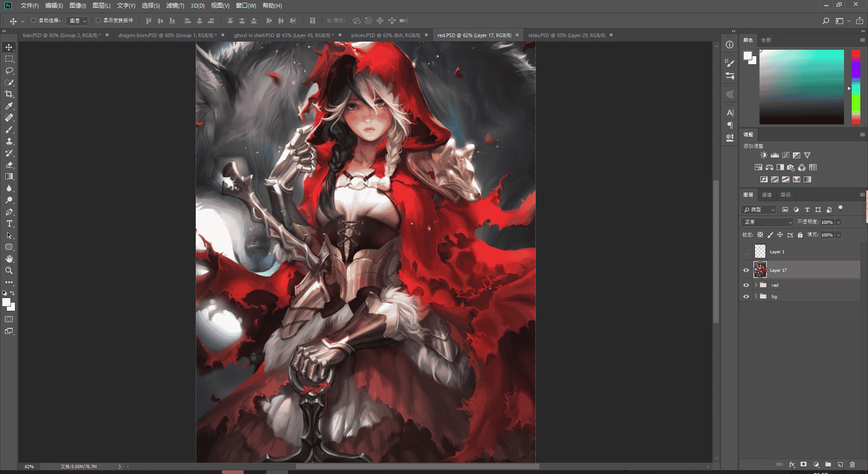868x474 pixels.
Task: Open the opacity percentage dropdown
Action: click(x=839, y=222)
